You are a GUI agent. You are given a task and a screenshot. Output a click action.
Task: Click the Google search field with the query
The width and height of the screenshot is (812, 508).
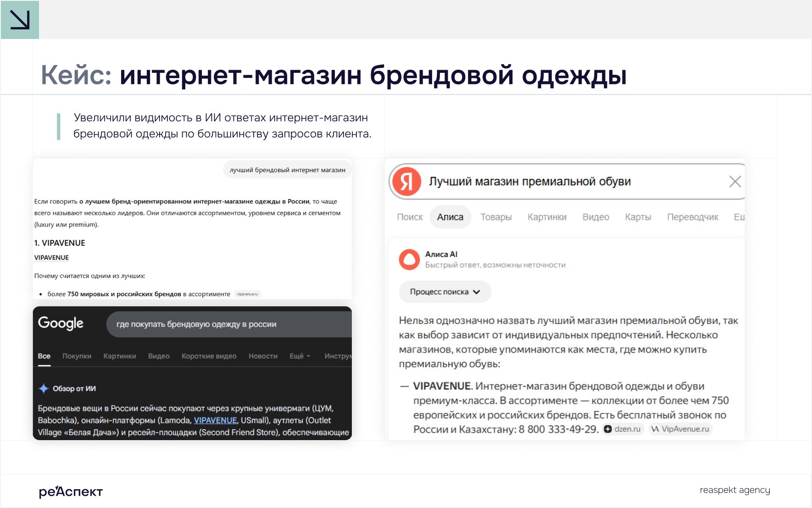pos(229,324)
